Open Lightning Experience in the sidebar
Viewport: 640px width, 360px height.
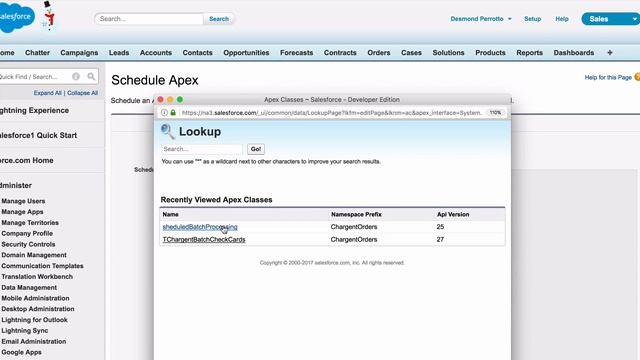click(x=34, y=111)
